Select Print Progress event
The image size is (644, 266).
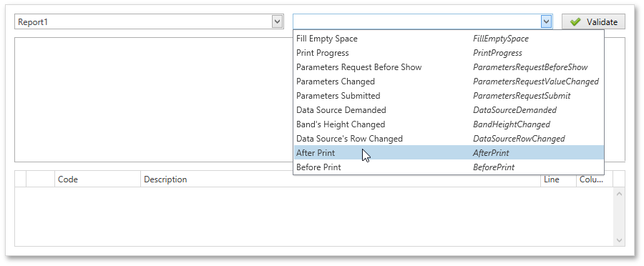coord(449,53)
